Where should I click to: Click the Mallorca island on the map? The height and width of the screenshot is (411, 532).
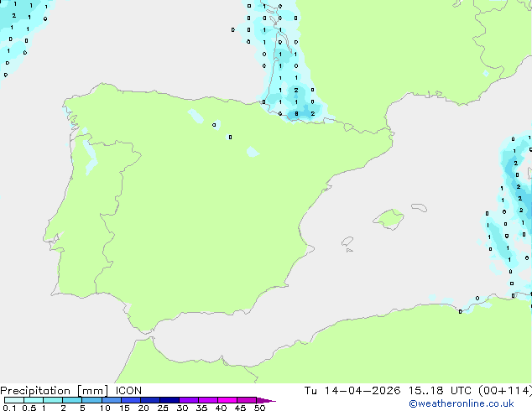(389, 220)
